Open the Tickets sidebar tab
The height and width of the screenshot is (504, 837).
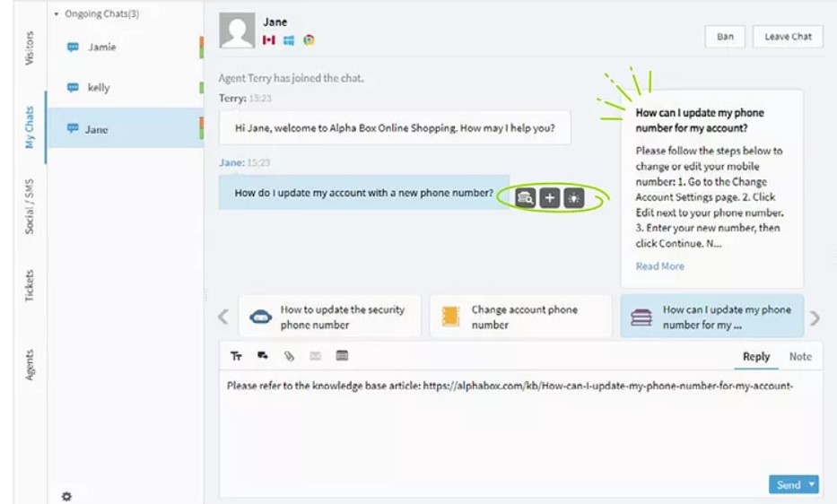(x=30, y=286)
